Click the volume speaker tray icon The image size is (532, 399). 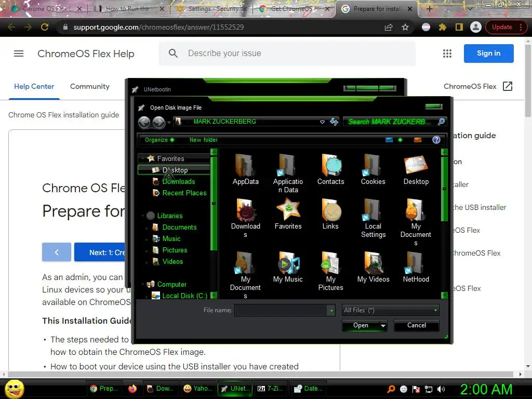(x=441, y=389)
